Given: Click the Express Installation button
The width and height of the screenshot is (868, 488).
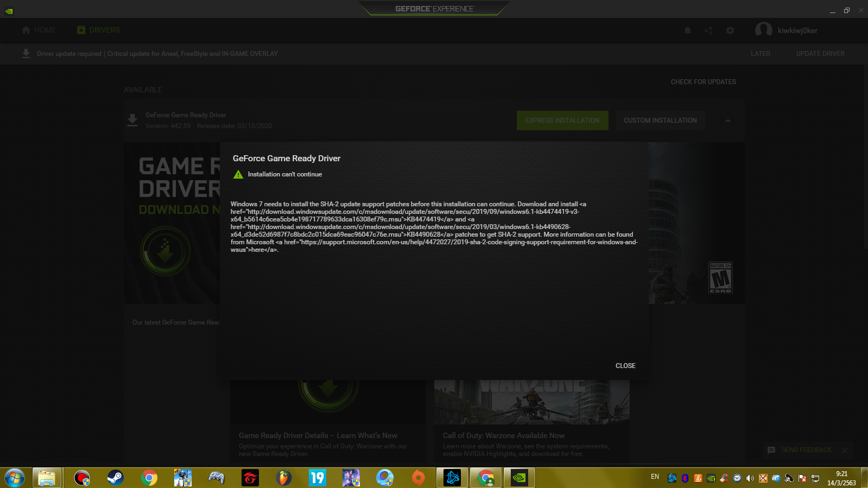Looking at the screenshot, I should tap(562, 121).
